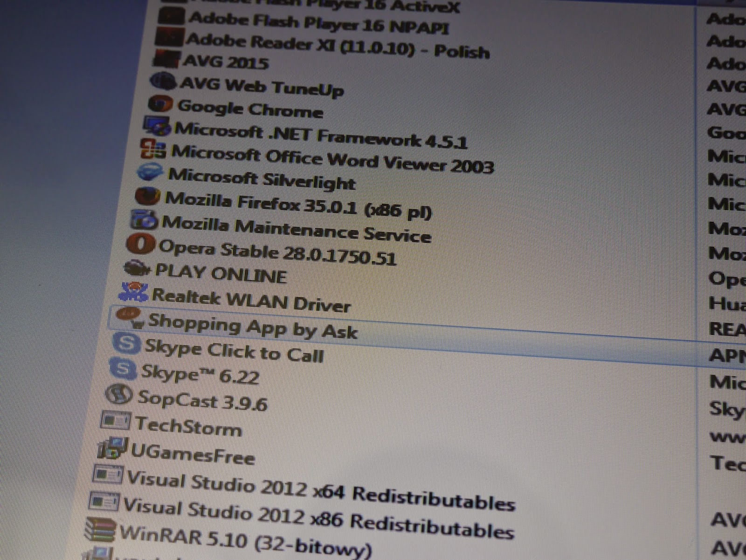The width and height of the screenshot is (746, 560).
Task: Select Microsoft .NET Framework 4.5.1 entry
Action: click(320, 136)
